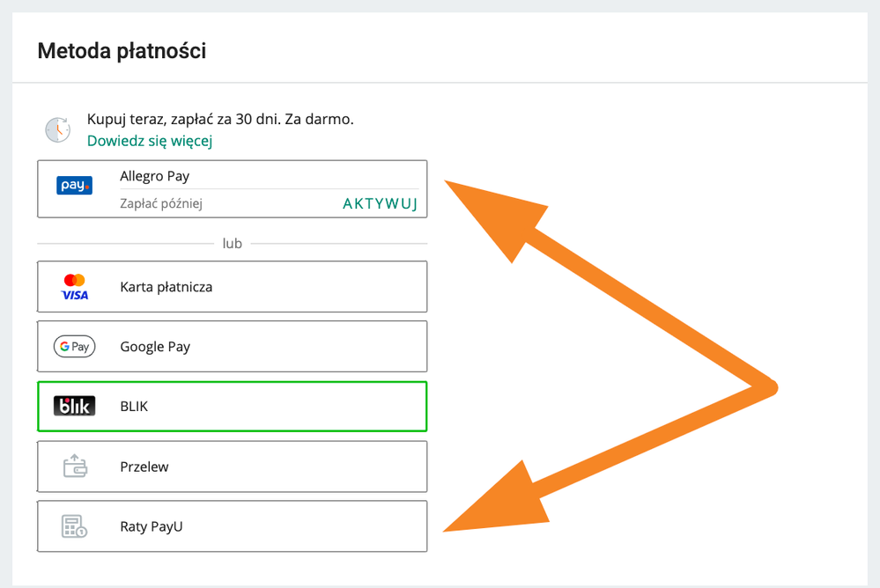Screen dimensions: 880x588
Task: Click the clock icon beside promo text
Action: pos(58,129)
